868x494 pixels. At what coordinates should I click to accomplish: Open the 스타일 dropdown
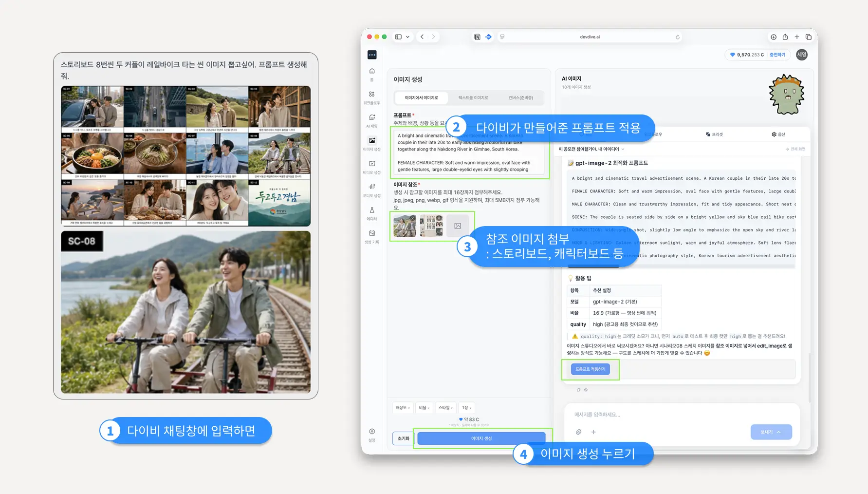click(x=445, y=408)
